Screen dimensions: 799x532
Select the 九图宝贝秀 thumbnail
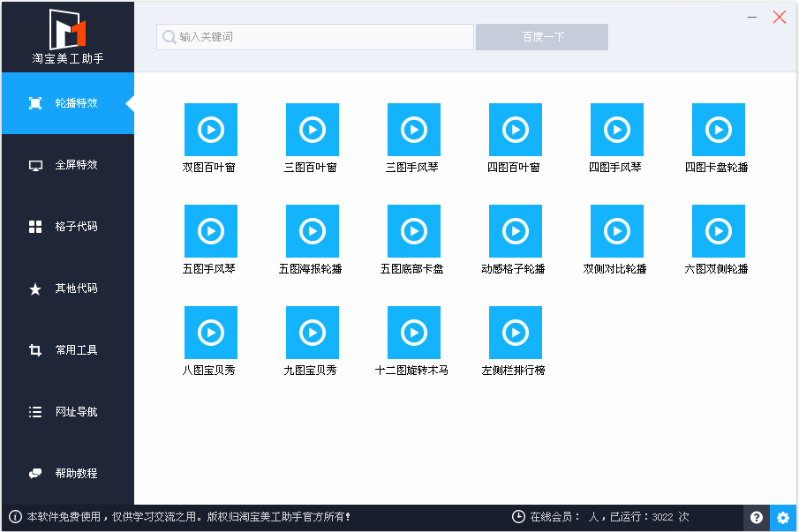pos(312,331)
